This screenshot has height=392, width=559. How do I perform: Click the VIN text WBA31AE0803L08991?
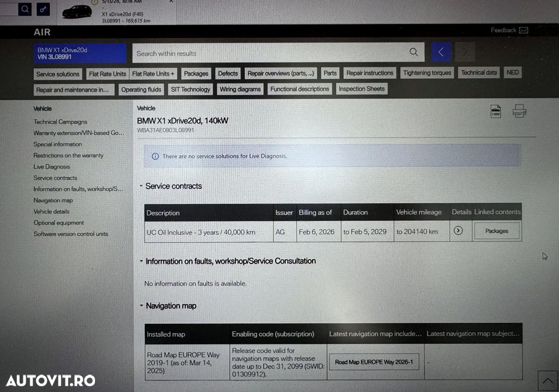click(x=165, y=130)
